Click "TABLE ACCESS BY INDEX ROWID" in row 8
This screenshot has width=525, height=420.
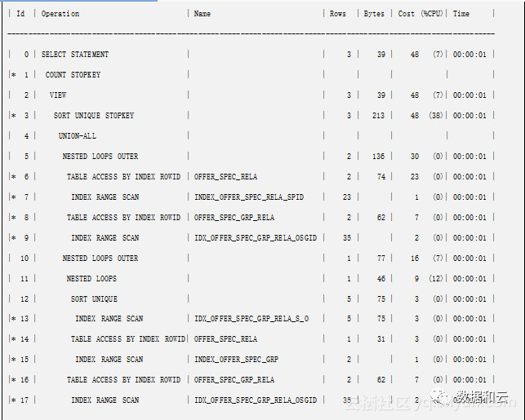(123, 218)
